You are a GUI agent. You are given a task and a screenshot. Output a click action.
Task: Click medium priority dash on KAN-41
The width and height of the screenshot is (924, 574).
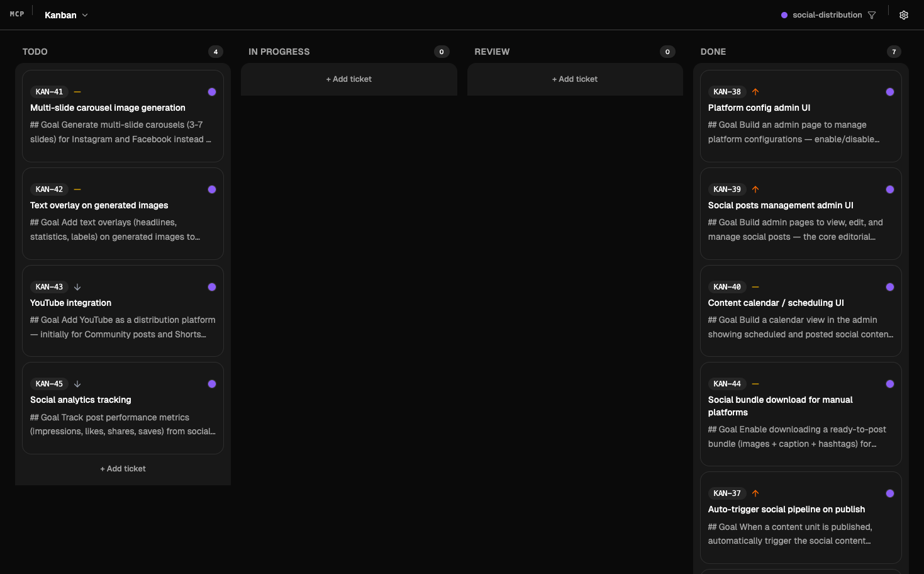(77, 92)
